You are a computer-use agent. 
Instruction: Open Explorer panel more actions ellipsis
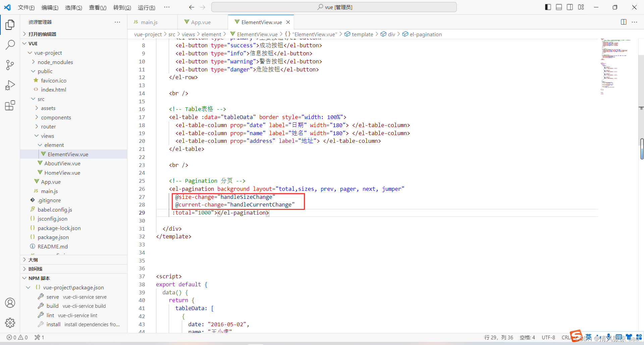click(117, 22)
